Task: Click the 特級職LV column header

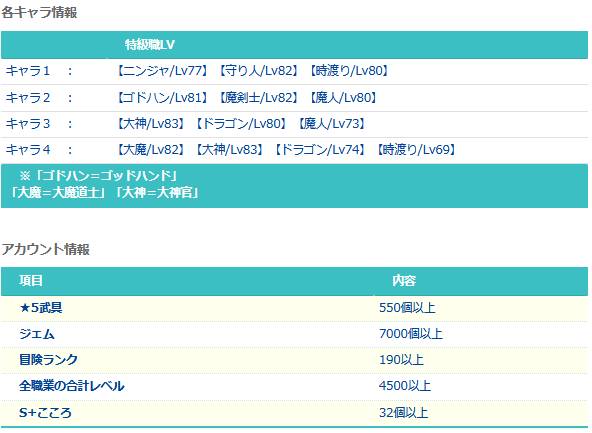Action: click(150, 45)
